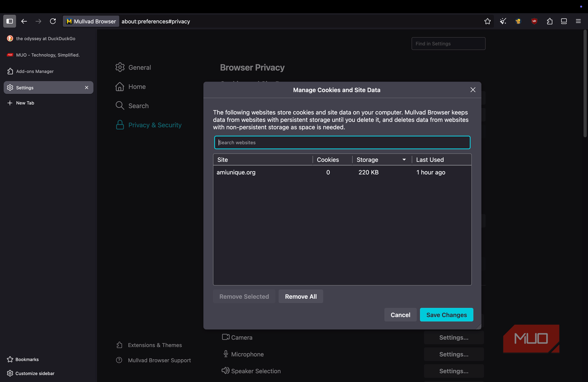Switch to the odyssey at DuckDuckGo tab

coord(48,38)
